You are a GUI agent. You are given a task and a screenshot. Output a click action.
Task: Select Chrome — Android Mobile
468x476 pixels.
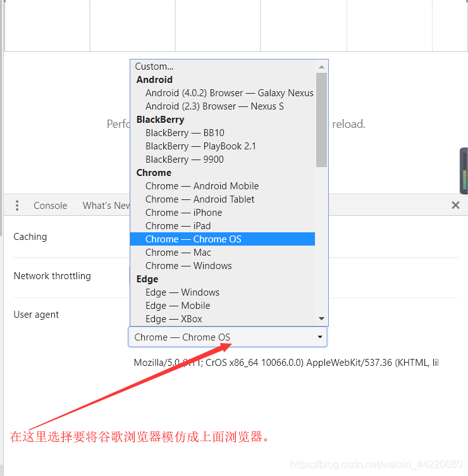click(x=223, y=186)
